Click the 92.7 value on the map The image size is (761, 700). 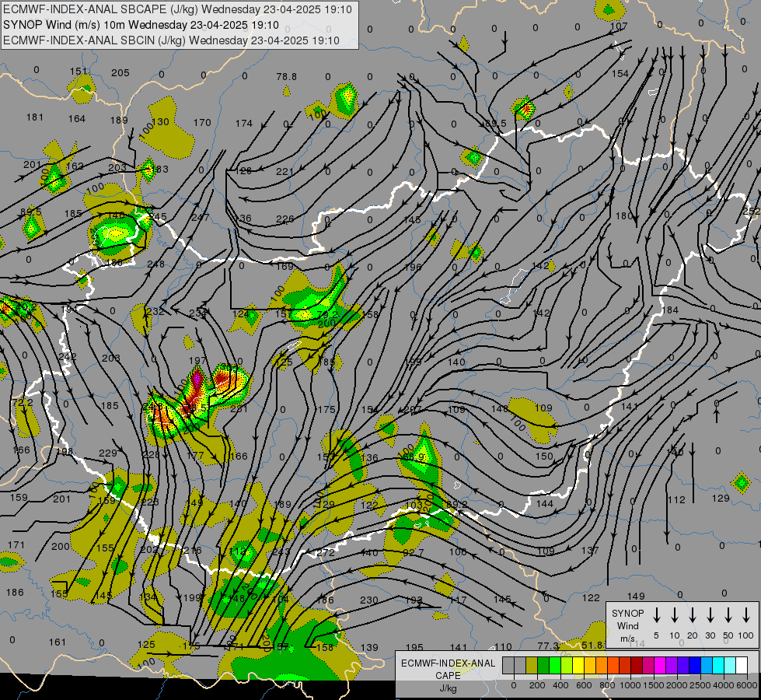413,553
